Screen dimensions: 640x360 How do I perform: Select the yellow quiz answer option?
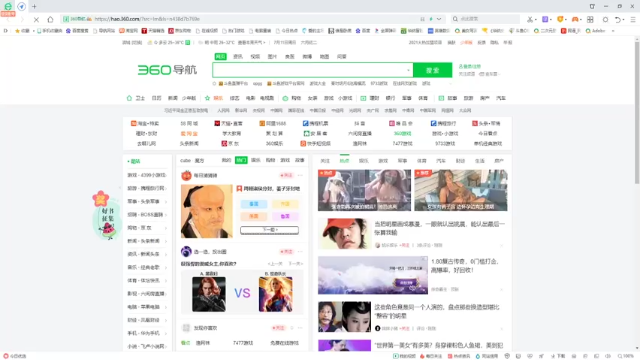click(285, 204)
